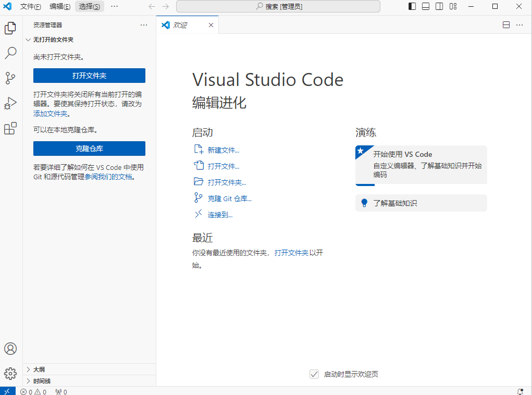The width and height of the screenshot is (532, 395).
Task: Open the Customize Layout icon
Action: pyautogui.click(x=453, y=6)
